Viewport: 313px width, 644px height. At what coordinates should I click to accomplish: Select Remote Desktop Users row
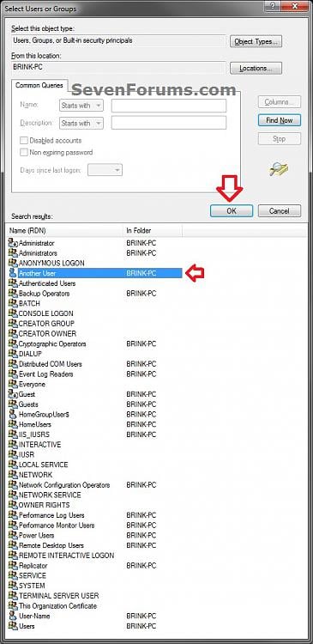[94, 545]
